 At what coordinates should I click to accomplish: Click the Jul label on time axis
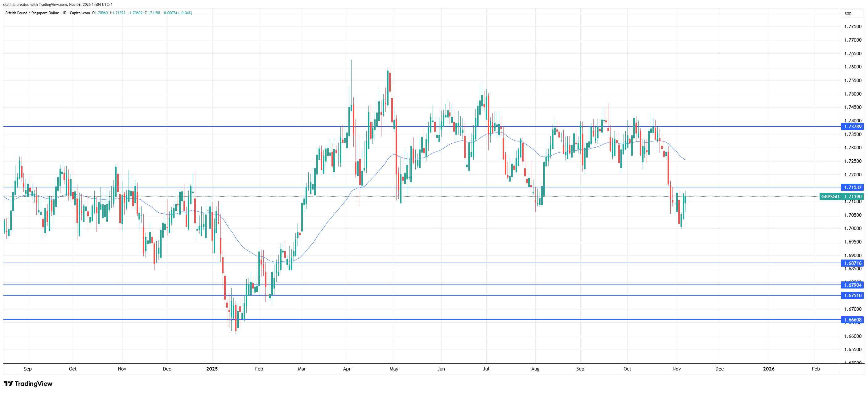click(x=486, y=369)
